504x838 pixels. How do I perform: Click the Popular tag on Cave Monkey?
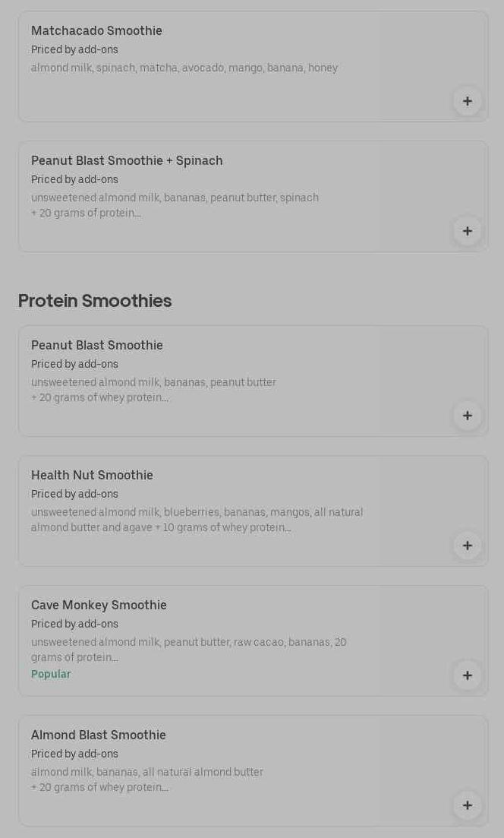(51, 675)
